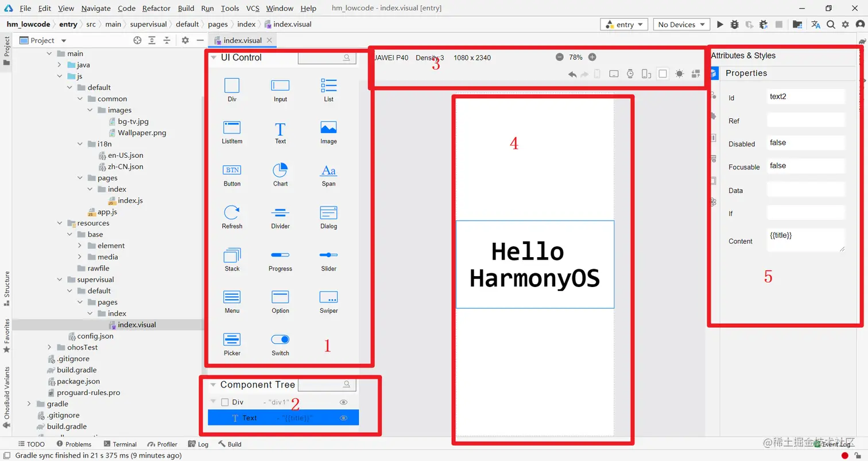The width and height of the screenshot is (868, 461).
Task: Toggle visibility of Text {{title}} node
Action: (344, 418)
